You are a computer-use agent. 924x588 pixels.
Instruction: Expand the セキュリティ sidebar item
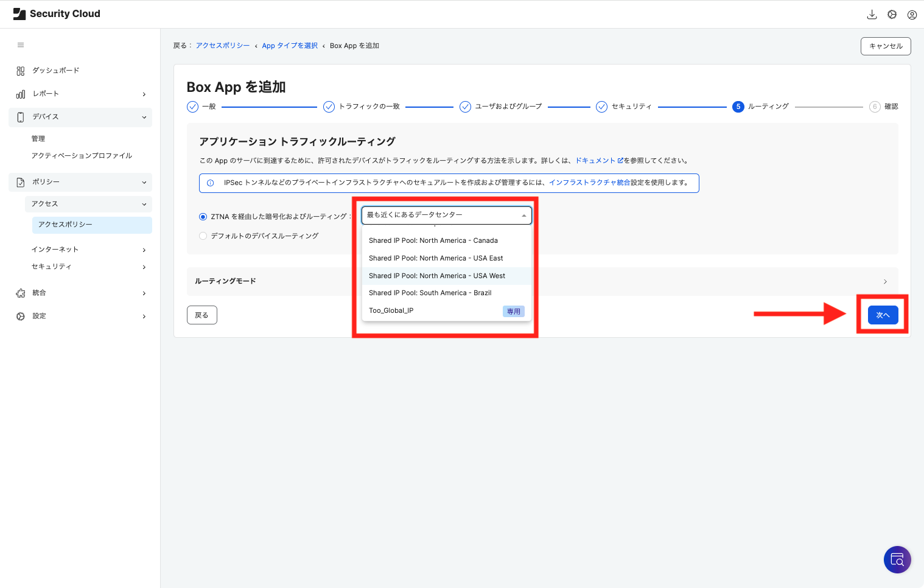click(x=144, y=267)
